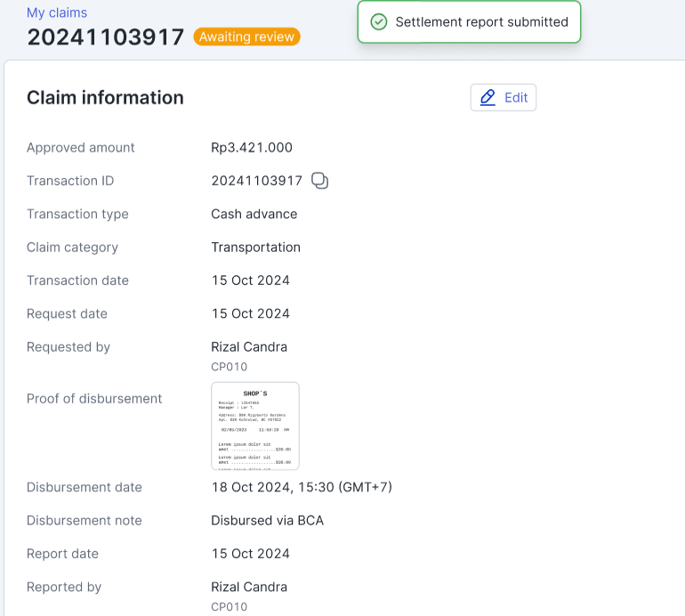The height and width of the screenshot is (616, 685).
Task: Copy the Transaction ID with the copy icon
Action: 320,181
